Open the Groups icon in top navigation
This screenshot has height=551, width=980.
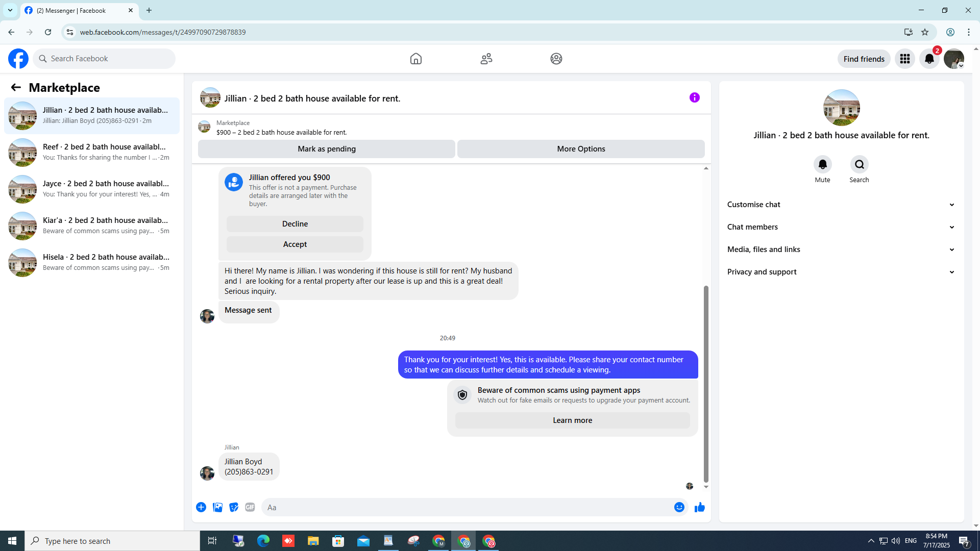(556, 59)
